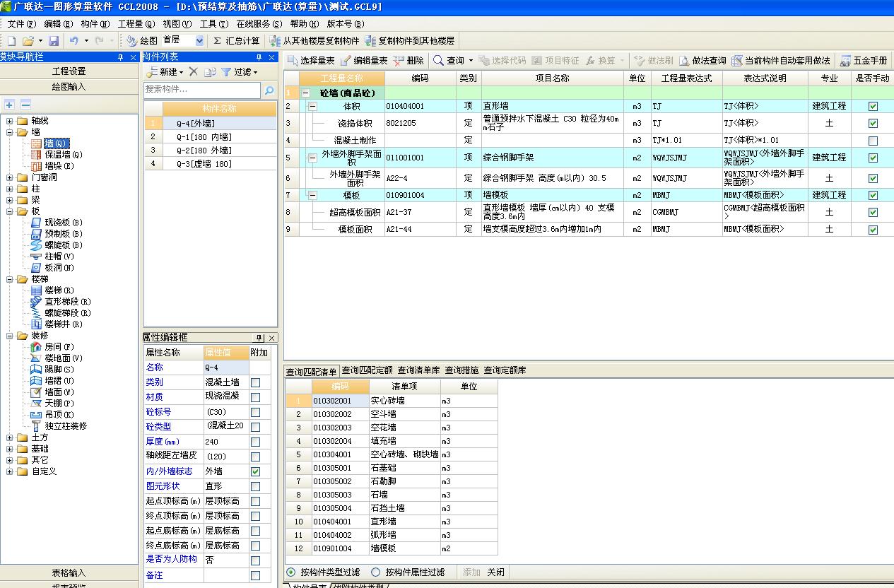Click the 搜索构件 search field
Screen dimensions: 894x588
point(202,90)
